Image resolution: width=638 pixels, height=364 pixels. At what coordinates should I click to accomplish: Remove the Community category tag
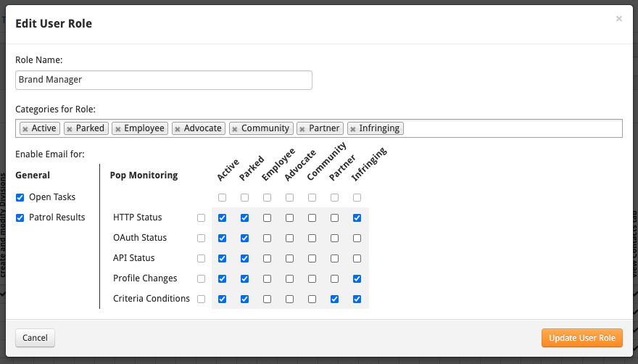(235, 128)
